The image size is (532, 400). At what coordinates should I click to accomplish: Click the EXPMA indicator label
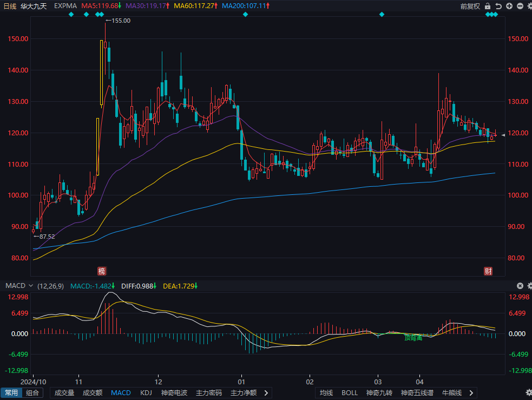(65, 6)
